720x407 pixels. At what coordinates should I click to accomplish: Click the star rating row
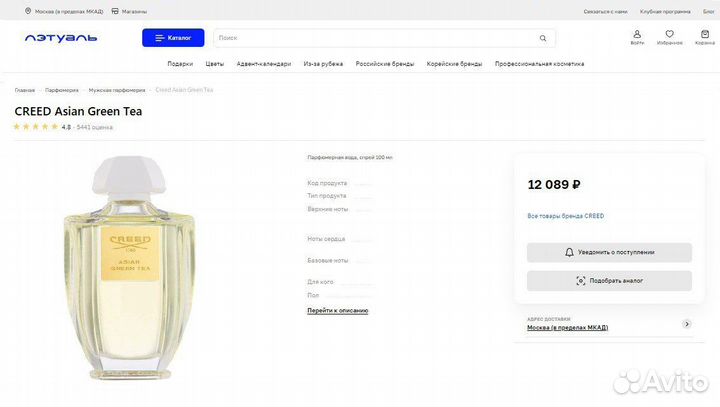(36, 127)
